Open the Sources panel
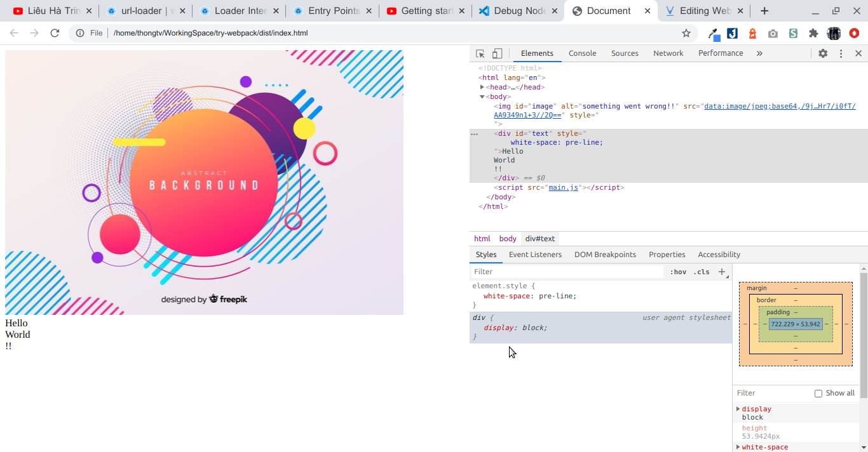 pyautogui.click(x=625, y=53)
